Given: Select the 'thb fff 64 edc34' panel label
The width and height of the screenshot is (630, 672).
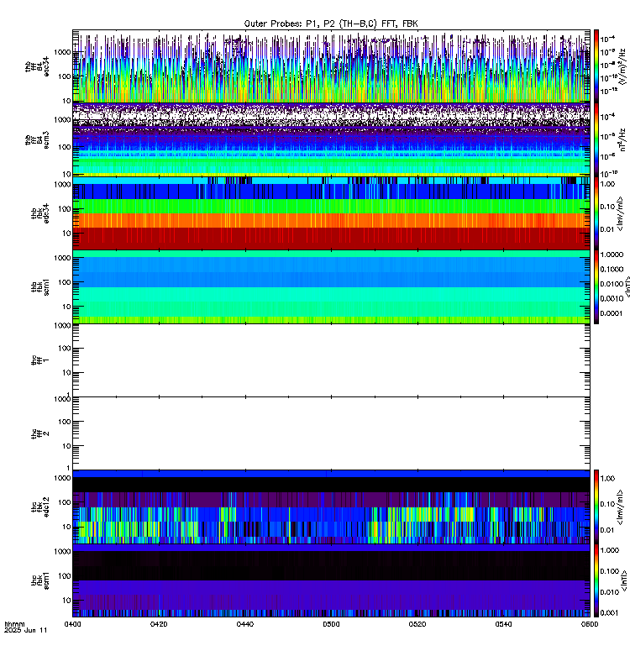Looking at the screenshot, I should click(x=37, y=66).
